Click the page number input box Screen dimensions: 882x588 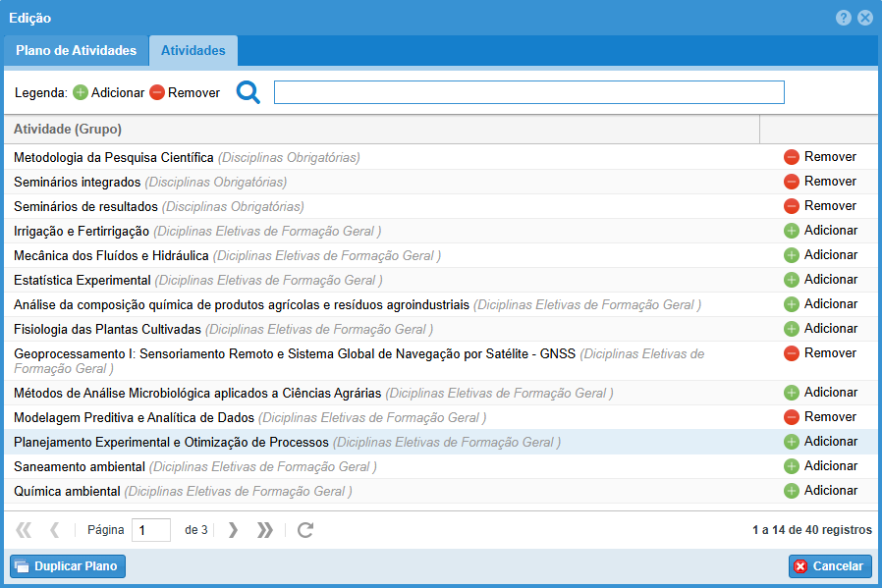pyautogui.click(x=150, y=530)
